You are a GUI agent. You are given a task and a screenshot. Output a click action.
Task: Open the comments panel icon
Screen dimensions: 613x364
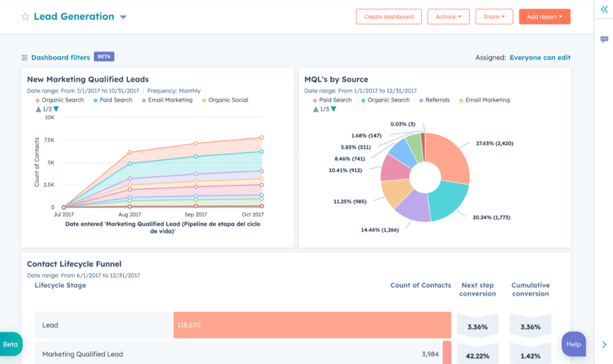point(604,39)
